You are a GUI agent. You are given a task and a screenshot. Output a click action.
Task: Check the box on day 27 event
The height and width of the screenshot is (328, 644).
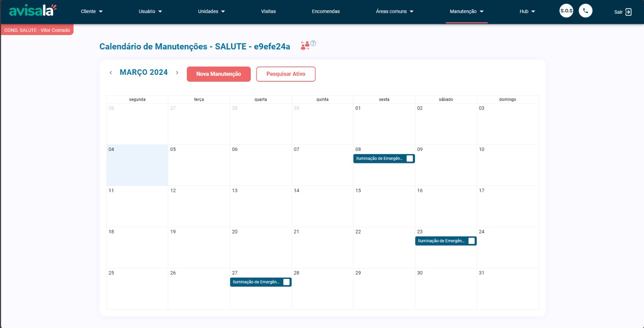287,282
